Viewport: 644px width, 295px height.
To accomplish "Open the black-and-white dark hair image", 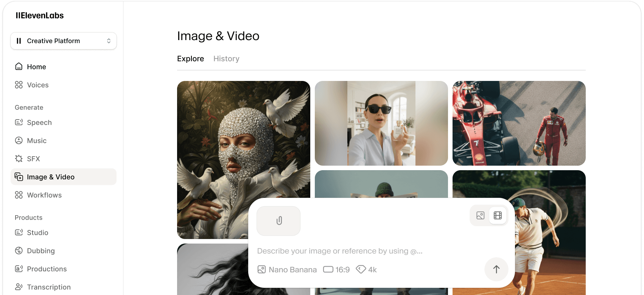I will (212, 269).
